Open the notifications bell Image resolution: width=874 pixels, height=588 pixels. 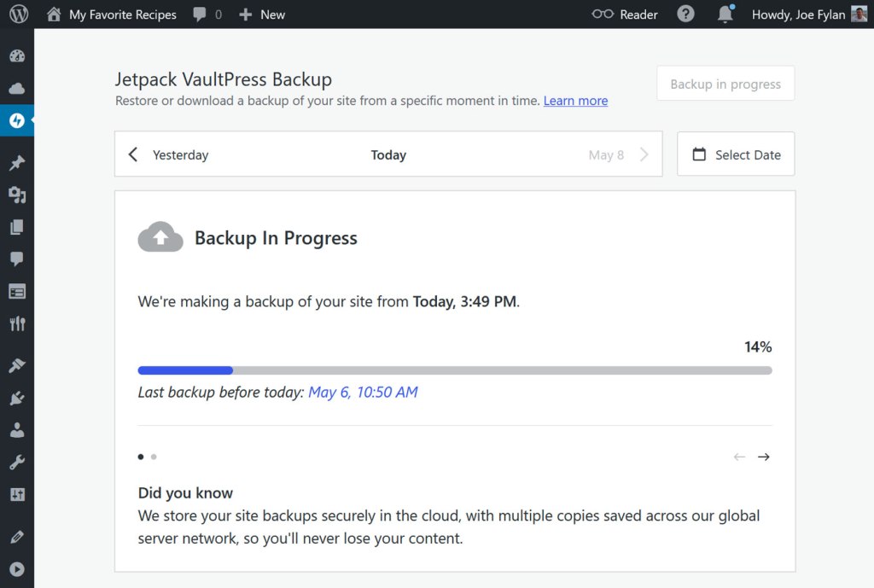pos(725,14)
